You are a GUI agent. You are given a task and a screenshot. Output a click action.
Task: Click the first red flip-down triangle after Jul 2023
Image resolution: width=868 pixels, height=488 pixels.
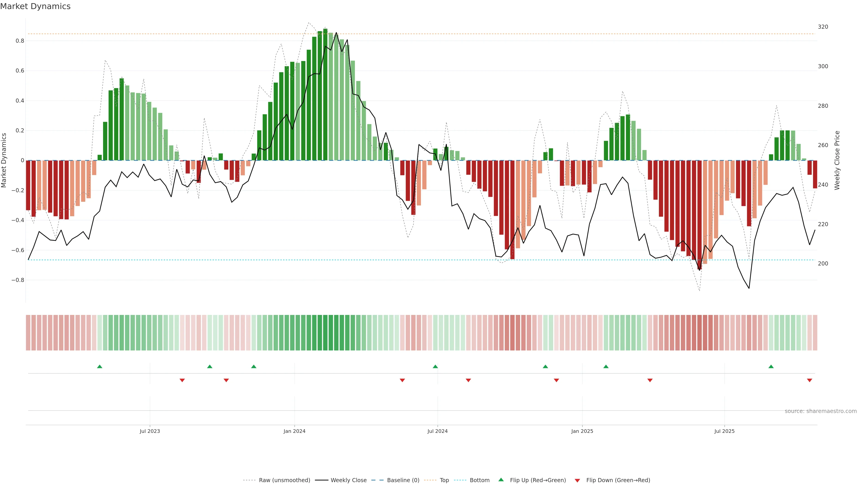tap(182, 380)
